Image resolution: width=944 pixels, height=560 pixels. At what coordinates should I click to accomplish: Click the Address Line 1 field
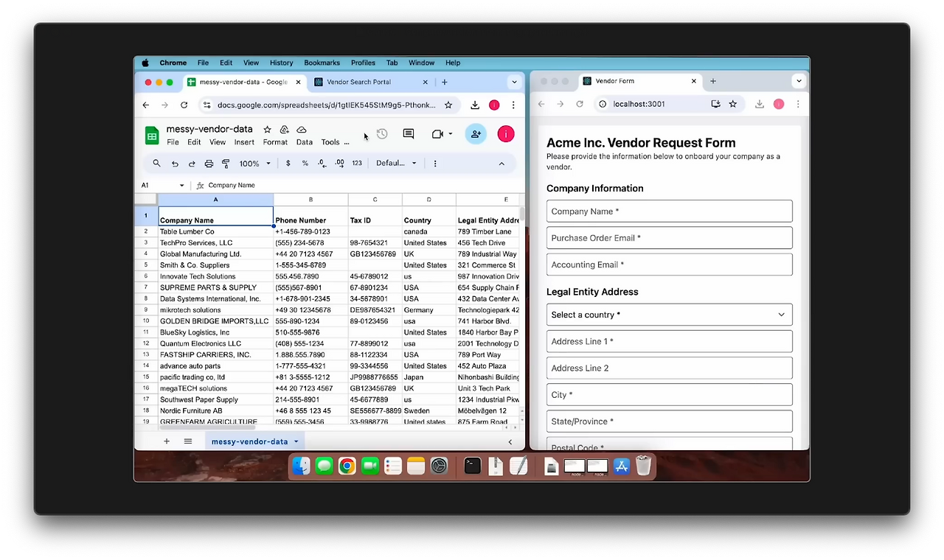coord(670,341)
